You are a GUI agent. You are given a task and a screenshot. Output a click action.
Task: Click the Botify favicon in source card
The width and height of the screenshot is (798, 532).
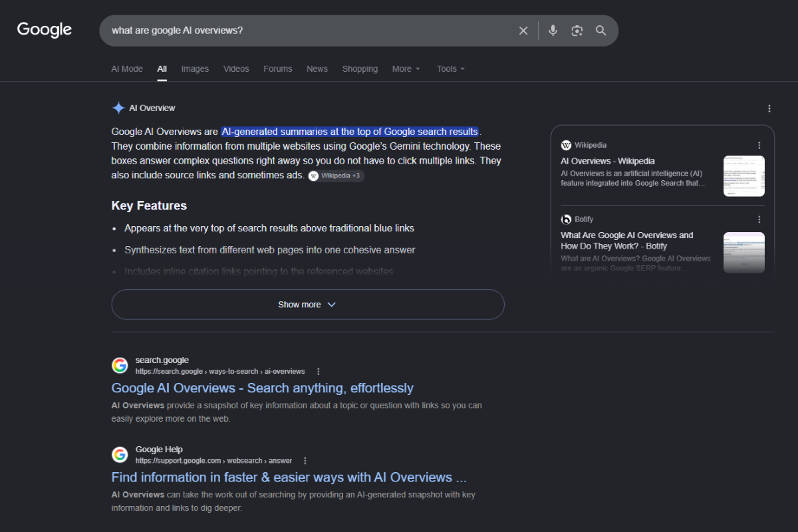coord(566,219)
